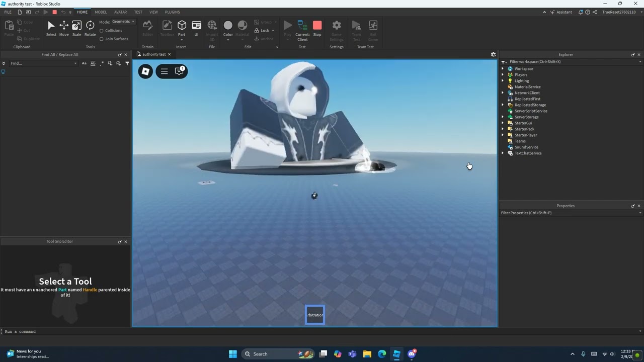The width and height of the screenshot is (644, 362).
Task: Select SoundService in the Explorer
Action: tap(526, 147)
